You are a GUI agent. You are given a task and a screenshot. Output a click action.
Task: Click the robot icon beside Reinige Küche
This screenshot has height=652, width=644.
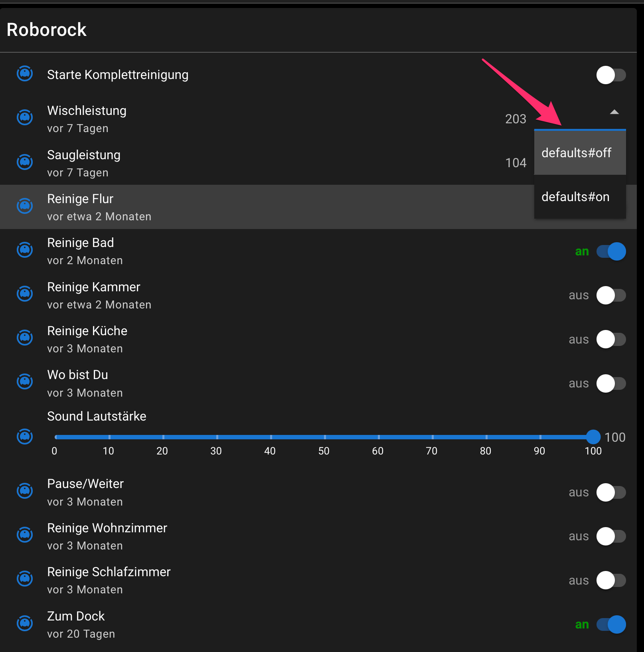(x=25, y=338)
